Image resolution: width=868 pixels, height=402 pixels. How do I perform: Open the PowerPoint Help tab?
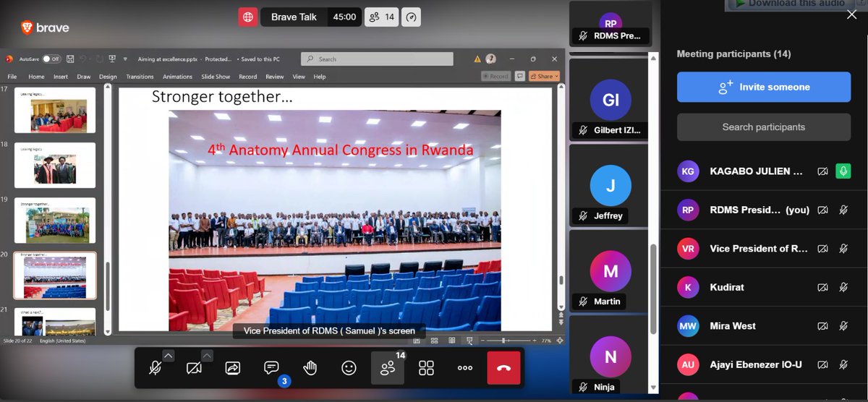click(320, 77)
